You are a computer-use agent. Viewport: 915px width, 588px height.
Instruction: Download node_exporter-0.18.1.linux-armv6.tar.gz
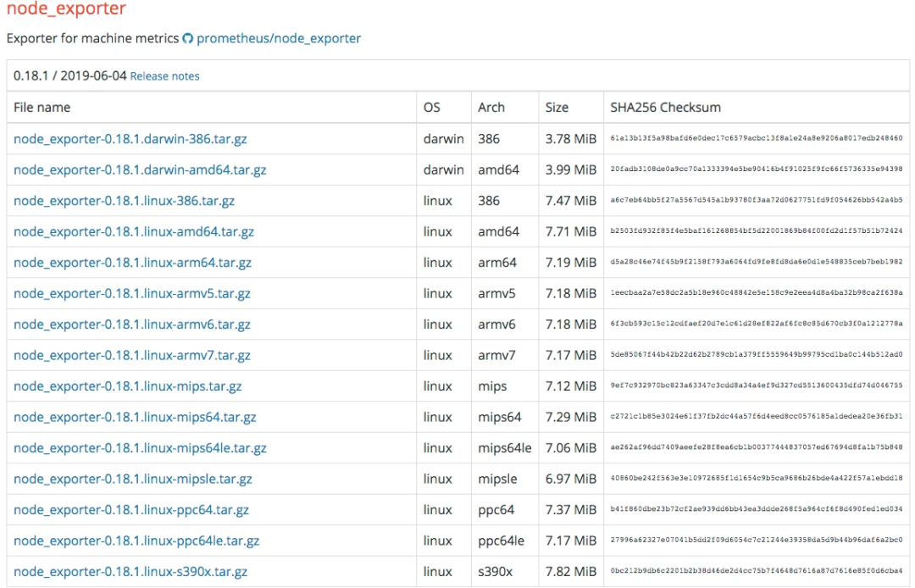tap(132, 325)
